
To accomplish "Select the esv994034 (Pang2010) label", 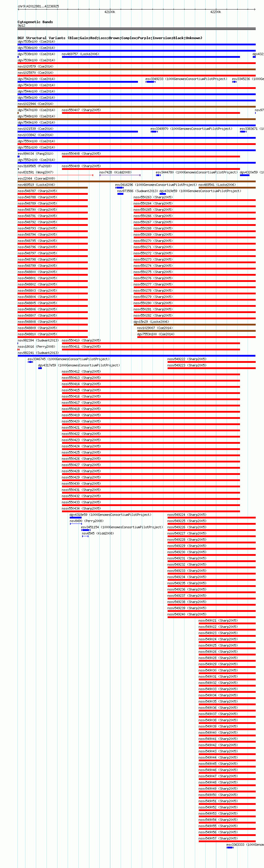I will click(x=35, y=154).
